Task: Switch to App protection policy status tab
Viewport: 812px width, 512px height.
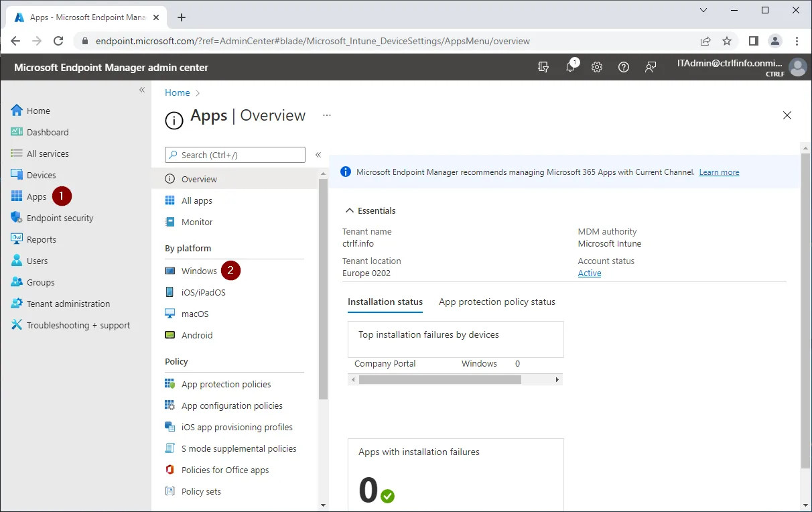Action: click(x=497, y=302)
